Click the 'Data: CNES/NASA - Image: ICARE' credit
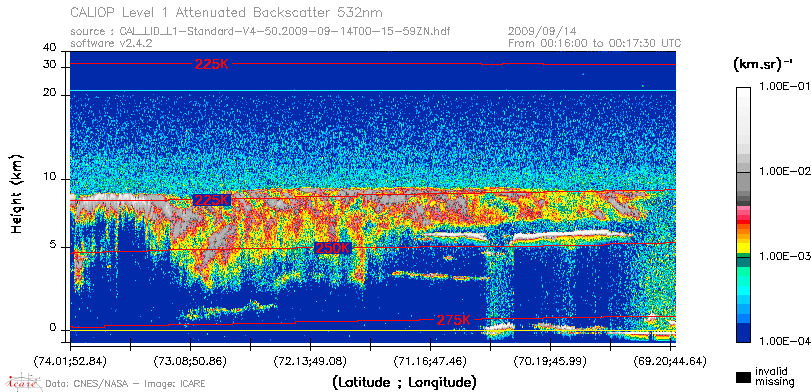Viewport: 811px width, 392px height. point(126,384)
